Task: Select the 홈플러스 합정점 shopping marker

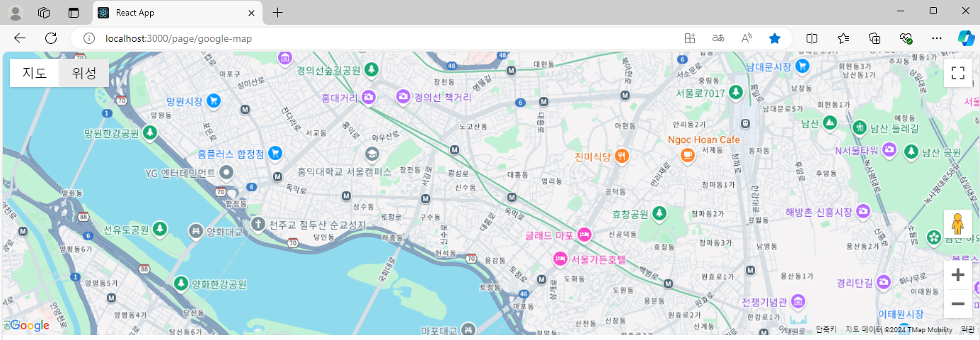Action: pyautogui.click(x=275, y=153)
